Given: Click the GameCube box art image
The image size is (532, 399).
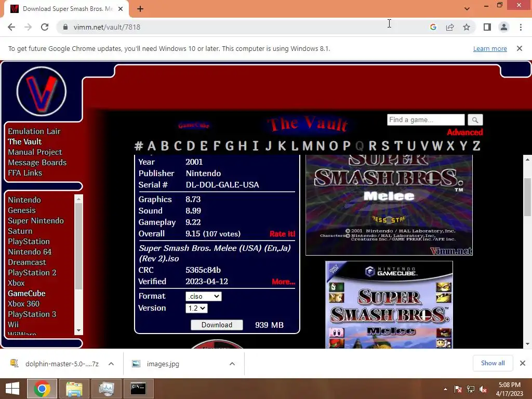Looking at the screenshot, I should [x=389, y=304].
